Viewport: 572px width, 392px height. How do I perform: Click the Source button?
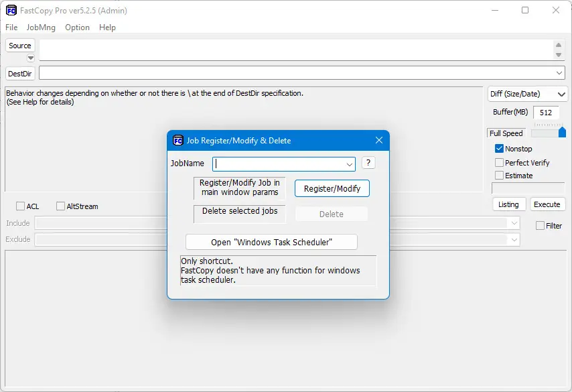pyautogui.click(x=20, y=46)
